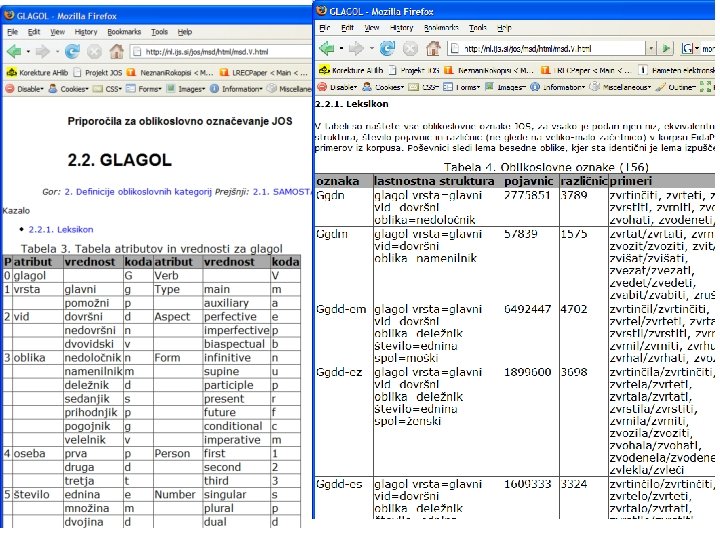Go back in the right Firefox window

326,48
